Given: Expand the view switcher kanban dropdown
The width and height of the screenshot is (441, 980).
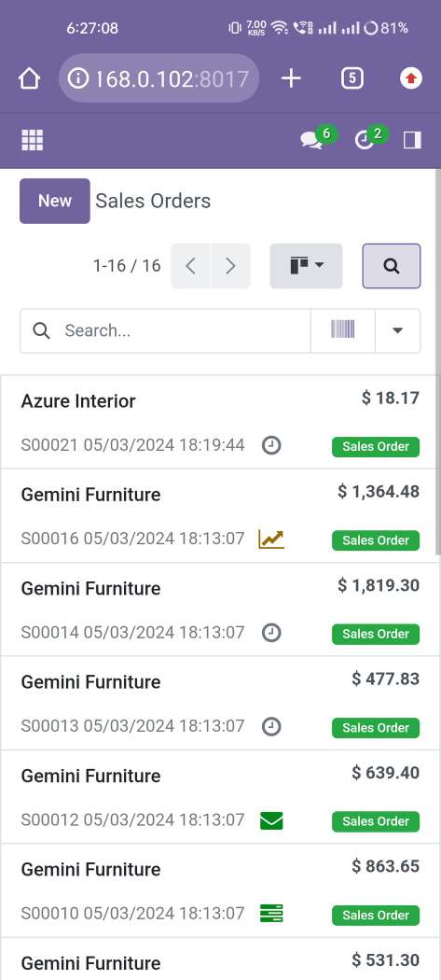Looking at the screenshot, I should click(306, 266).
